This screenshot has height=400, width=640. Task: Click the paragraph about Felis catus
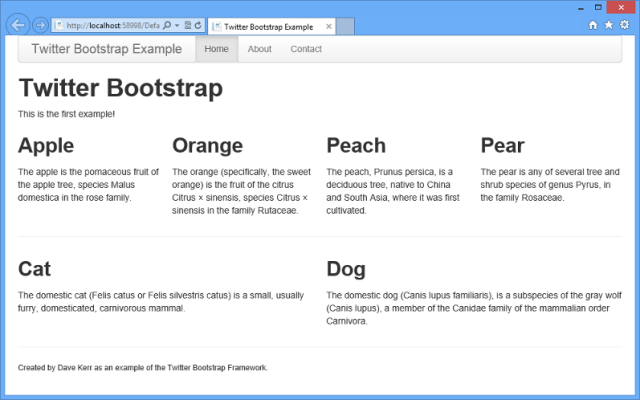point(161,302)
